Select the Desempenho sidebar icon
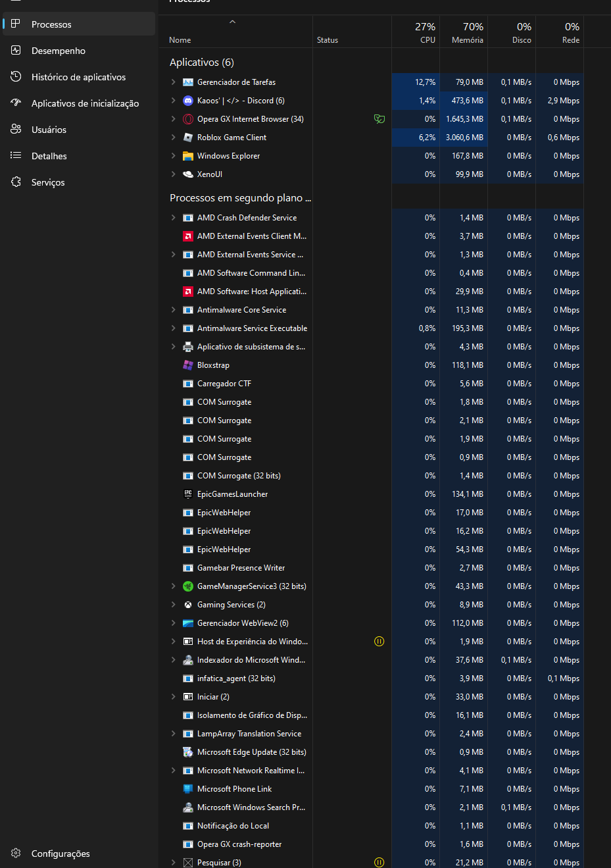 16,50
